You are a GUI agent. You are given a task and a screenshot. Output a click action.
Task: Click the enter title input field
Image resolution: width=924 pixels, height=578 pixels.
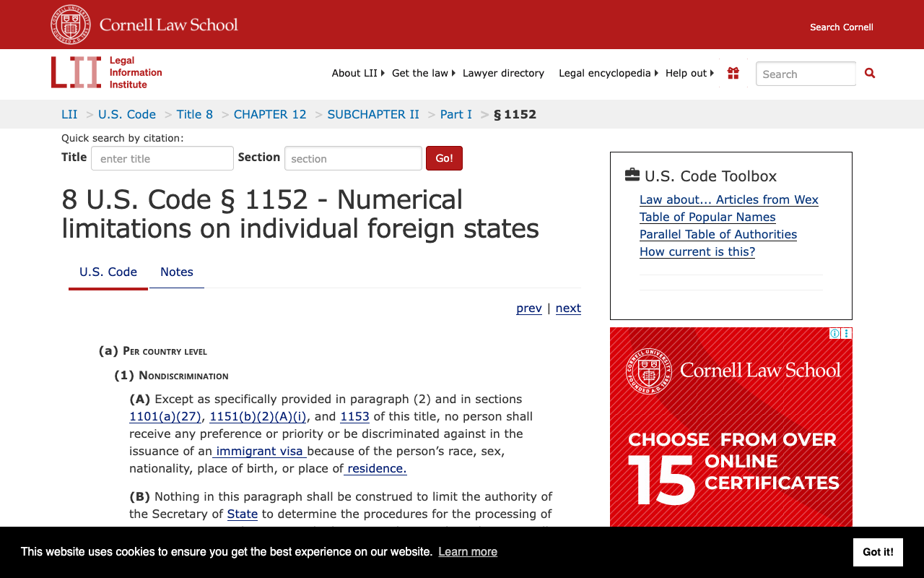(162, 158)
